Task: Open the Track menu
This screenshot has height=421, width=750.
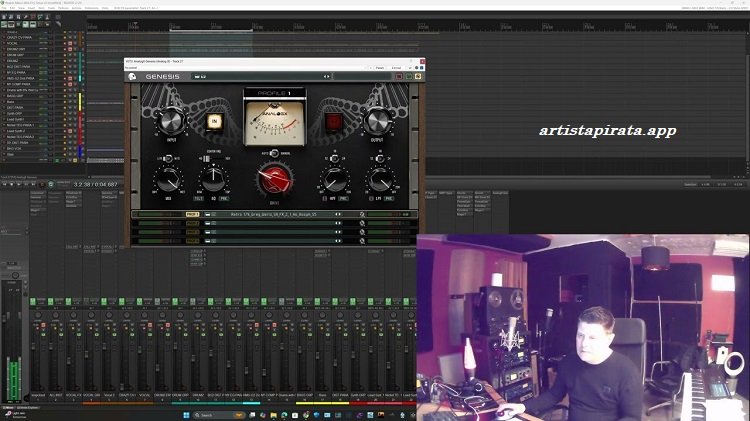Action: [51, 8]
